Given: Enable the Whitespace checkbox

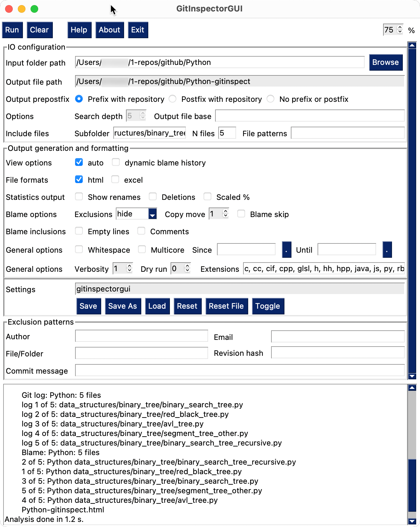Looking at the screenshot, I should tap(79, 249).
